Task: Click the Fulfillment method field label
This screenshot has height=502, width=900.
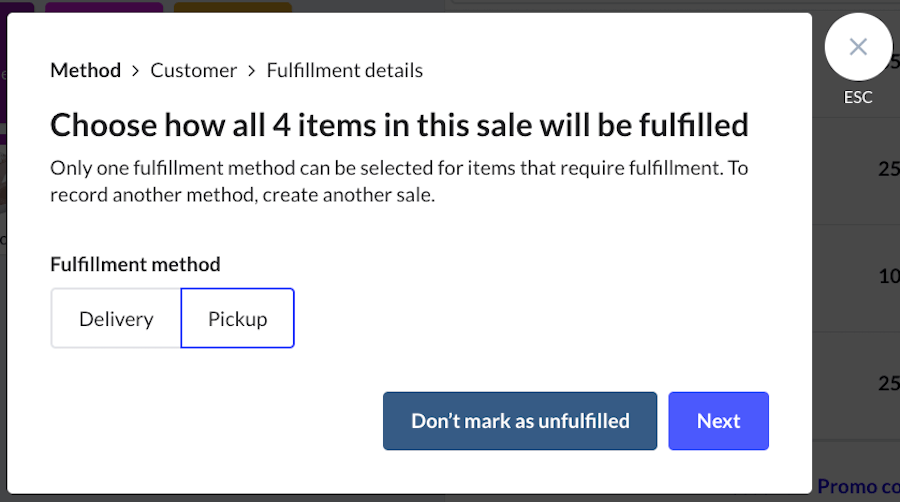Action: coord(135,264)
